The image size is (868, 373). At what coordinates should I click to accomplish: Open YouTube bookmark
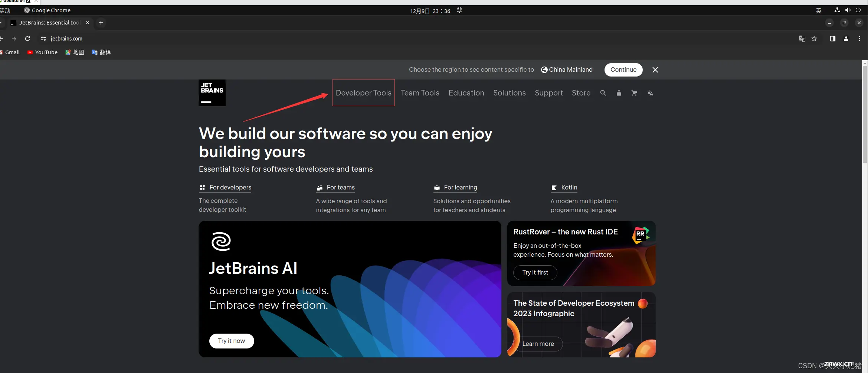coord(42,52)
